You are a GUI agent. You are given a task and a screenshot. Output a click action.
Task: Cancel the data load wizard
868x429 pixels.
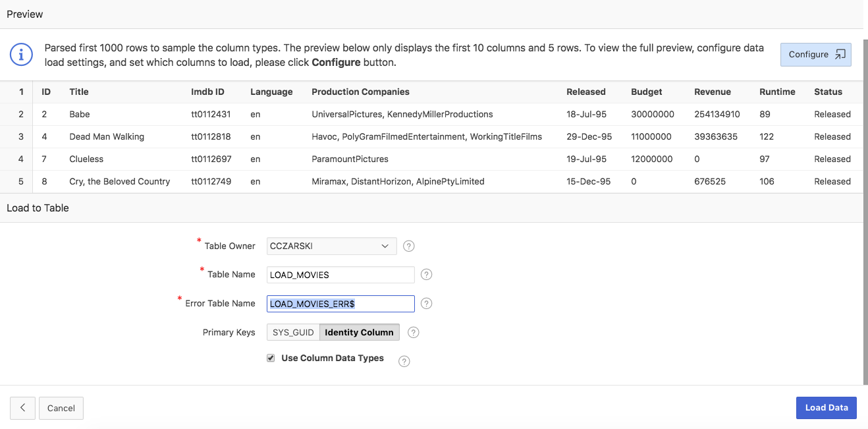point(61,409)
